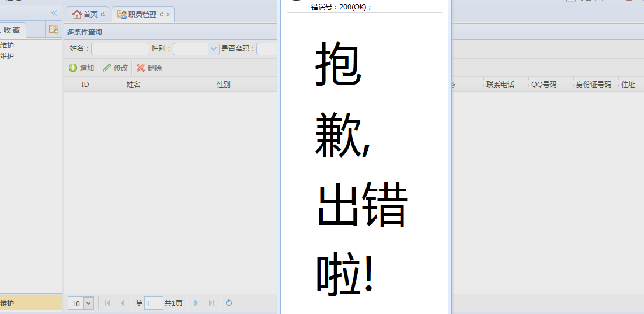Go to the first page of results

tap(107, 303)
